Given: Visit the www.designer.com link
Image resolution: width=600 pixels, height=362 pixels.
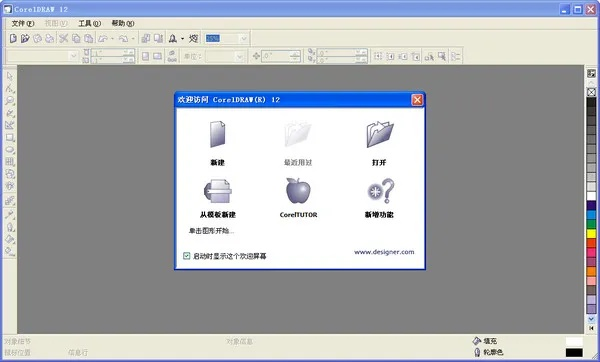Looking at the screenshot, I should click(384, 252).
